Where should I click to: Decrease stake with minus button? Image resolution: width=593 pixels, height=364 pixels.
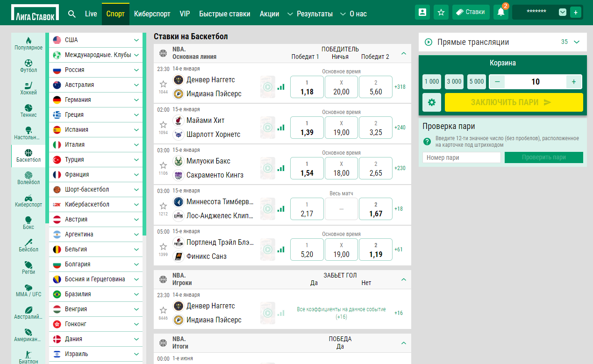[x=497, y=82]
